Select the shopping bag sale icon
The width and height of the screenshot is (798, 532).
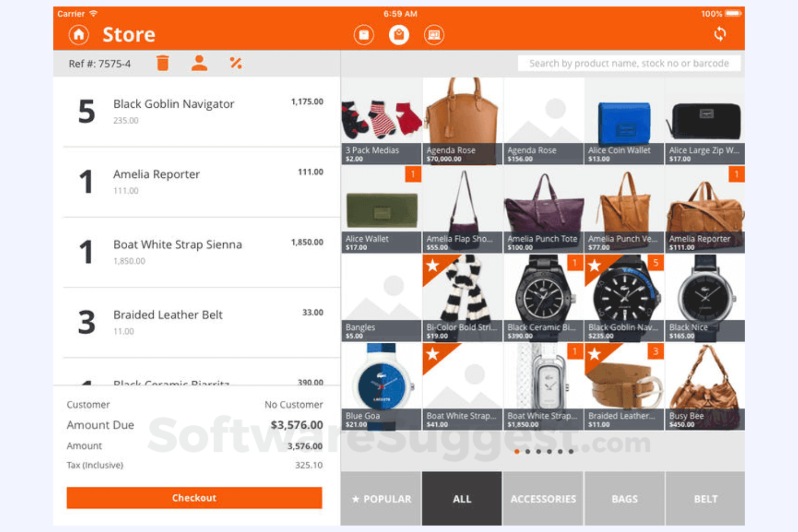(399, 34)
